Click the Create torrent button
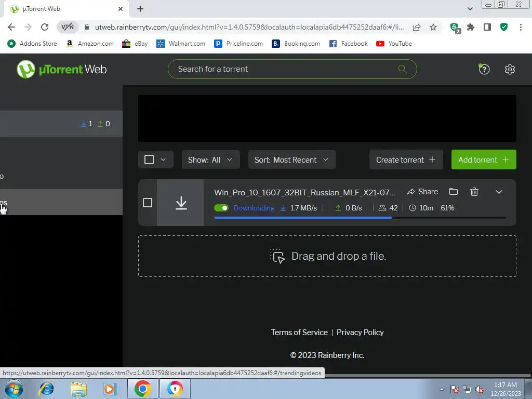 tap(406, 159)
